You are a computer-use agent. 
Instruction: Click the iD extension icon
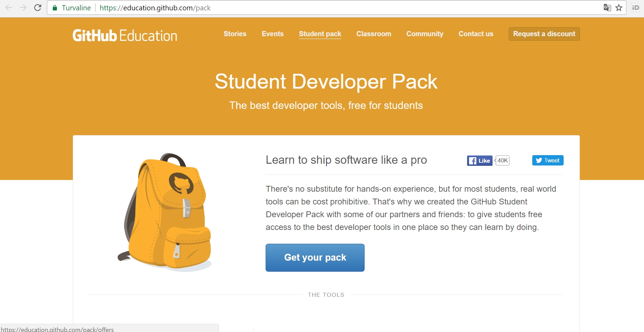pos(635,8)
